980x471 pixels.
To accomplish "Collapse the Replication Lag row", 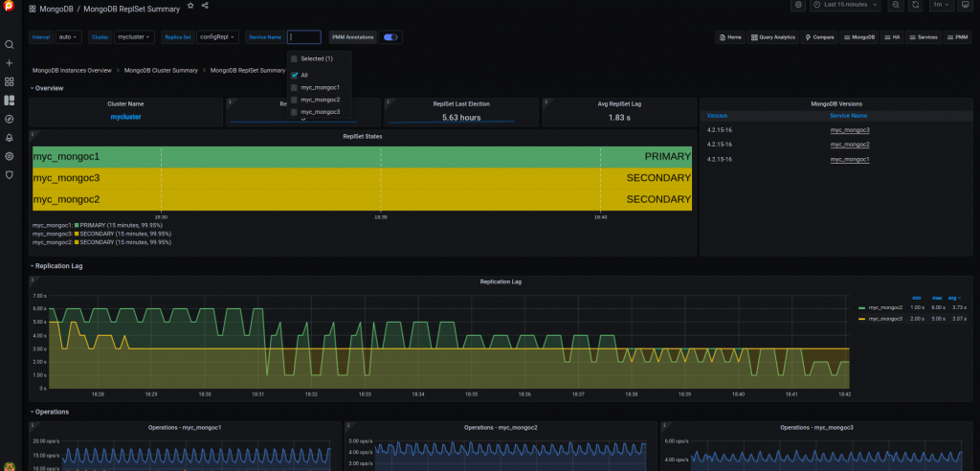I will coord(57,265).
